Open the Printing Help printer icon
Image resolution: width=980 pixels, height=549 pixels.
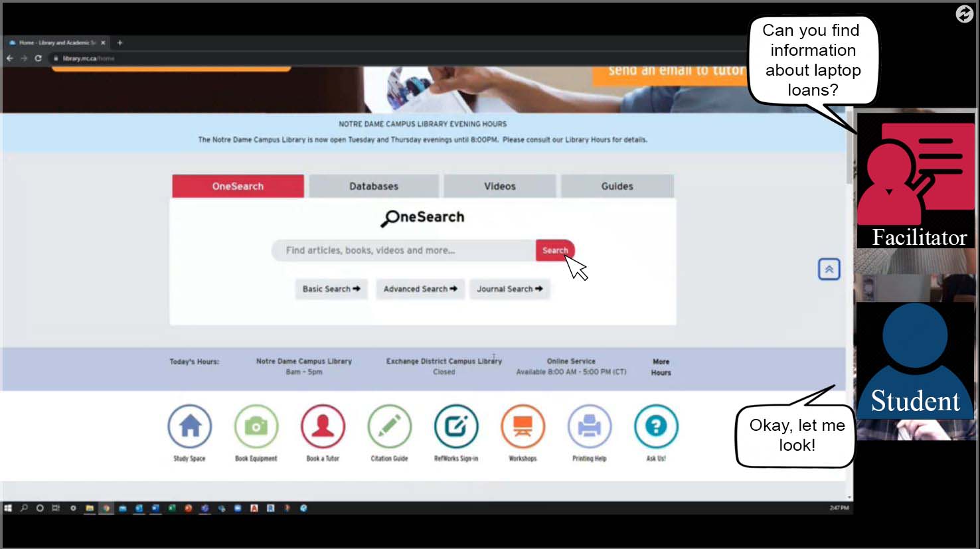tap(589, 426)
